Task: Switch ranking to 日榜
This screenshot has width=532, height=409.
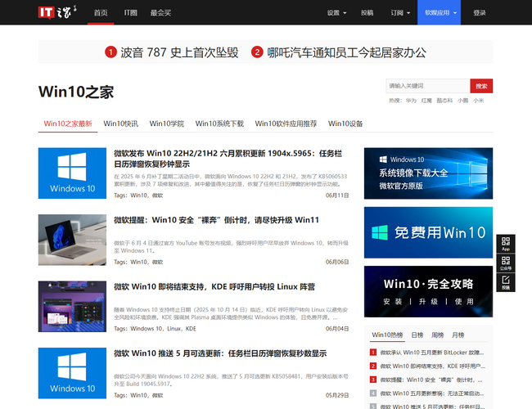Action: tap(417, 335)
